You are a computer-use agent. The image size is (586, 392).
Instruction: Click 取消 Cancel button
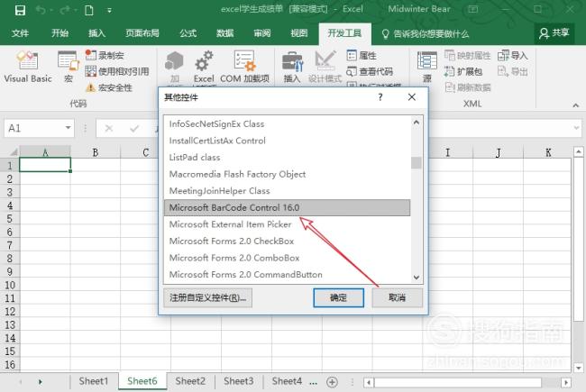[x=398, y=298]
